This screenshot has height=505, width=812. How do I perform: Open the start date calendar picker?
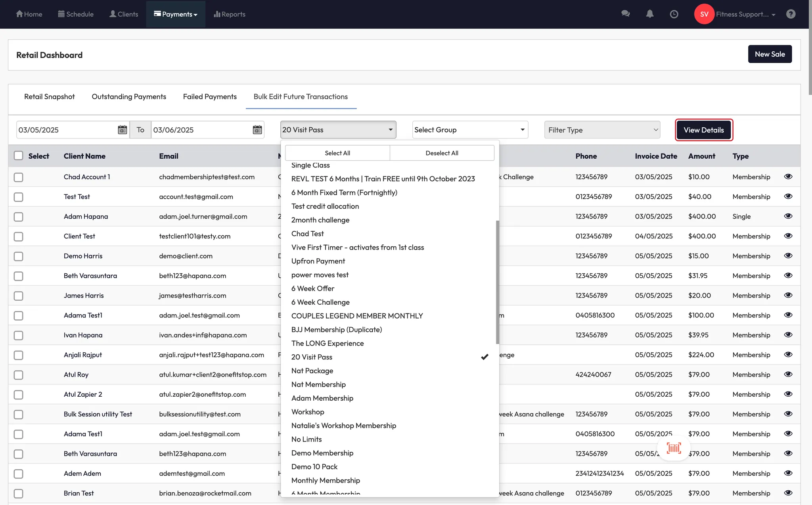(x=123, y=130)
